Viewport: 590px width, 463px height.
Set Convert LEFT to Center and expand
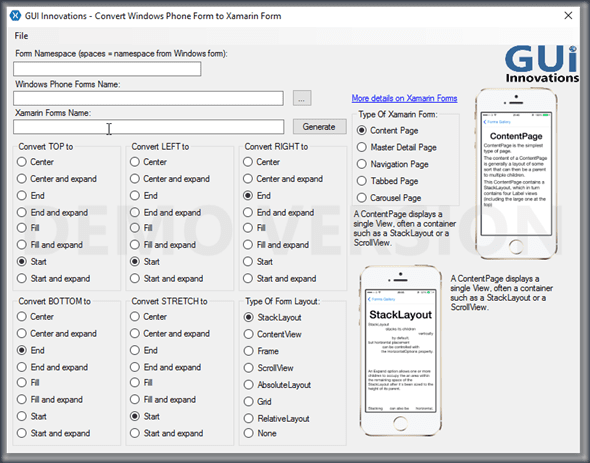pyautogui.click(x=170, y=179)
